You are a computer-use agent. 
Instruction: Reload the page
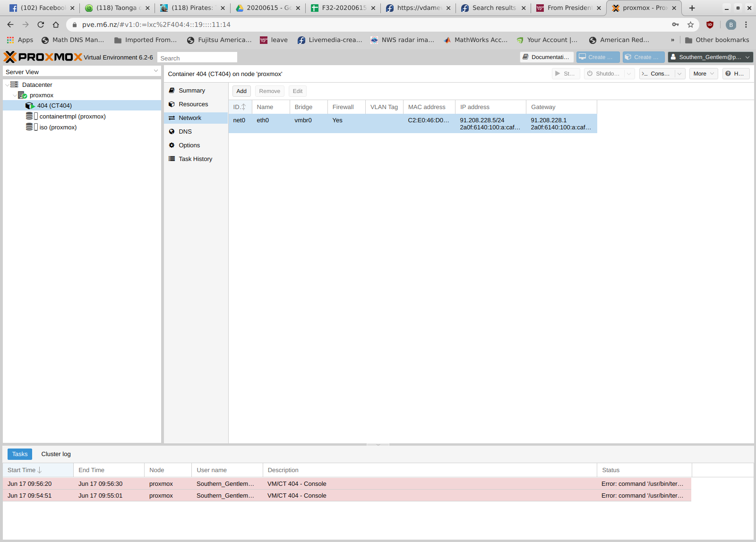(x=41, y=25)
